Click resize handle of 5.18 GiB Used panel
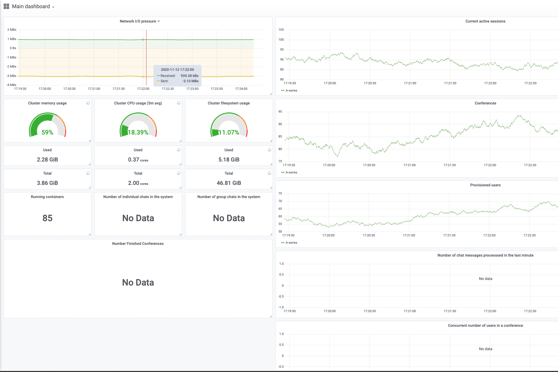558x372 pixels. point(271,164)
